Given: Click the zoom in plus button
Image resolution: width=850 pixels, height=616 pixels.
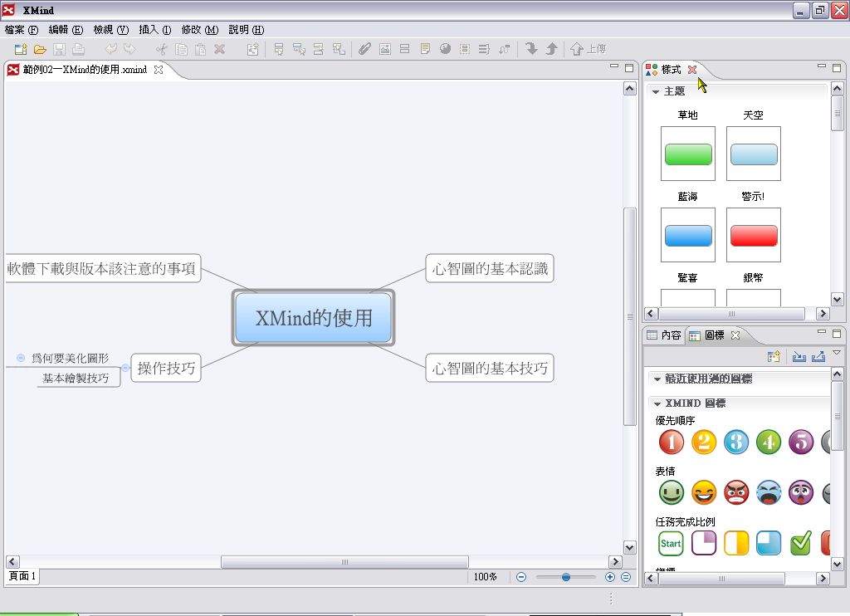Looking at the screenshot, I should point(610,577).
